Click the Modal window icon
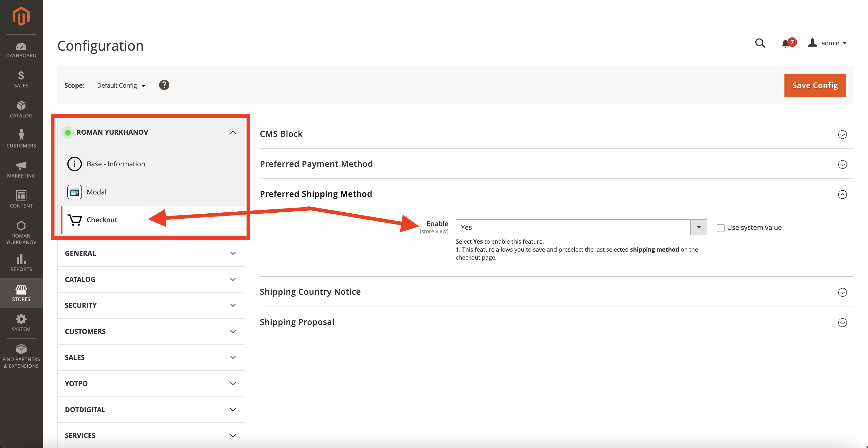The width and height of the screenshot is (868, 448). point(74,192)
